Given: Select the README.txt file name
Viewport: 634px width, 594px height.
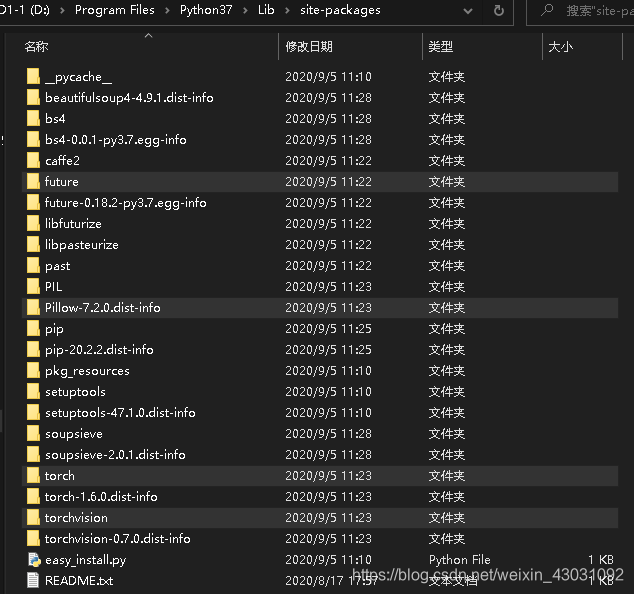Looking at the screenshot, I should (x=79, y=581).
